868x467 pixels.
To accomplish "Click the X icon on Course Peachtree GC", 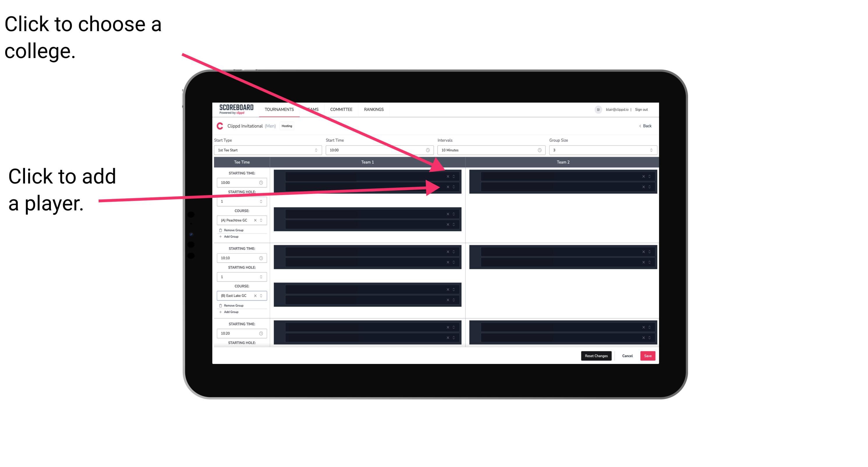I will (x=255, y=220).
